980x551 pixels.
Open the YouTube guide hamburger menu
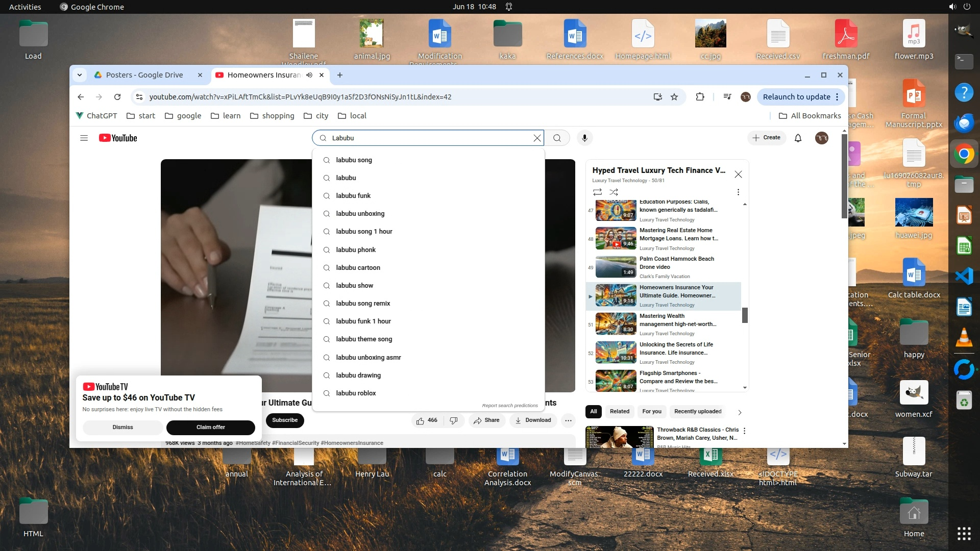pyautogui.click(x=84, y=138)
